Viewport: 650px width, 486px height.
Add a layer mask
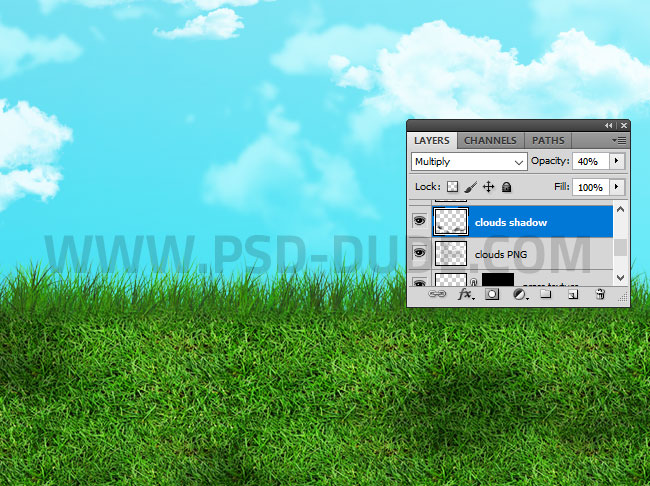(x=492, y=295)
